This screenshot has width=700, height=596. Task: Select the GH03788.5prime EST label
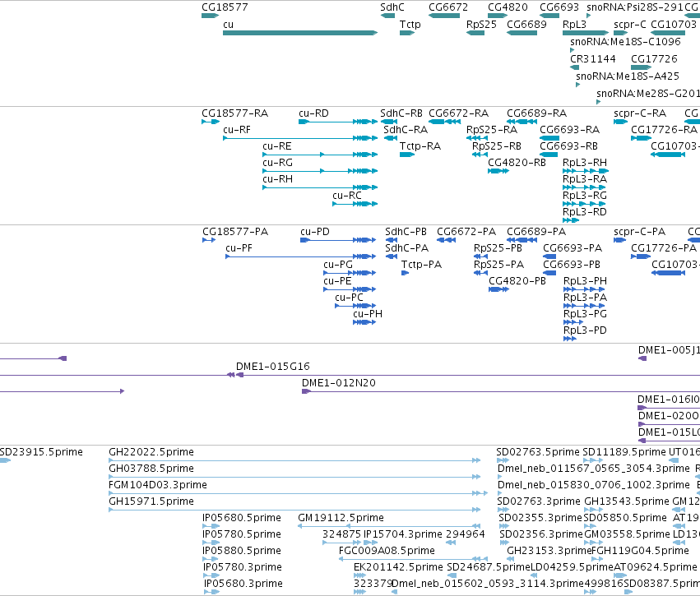151,469
